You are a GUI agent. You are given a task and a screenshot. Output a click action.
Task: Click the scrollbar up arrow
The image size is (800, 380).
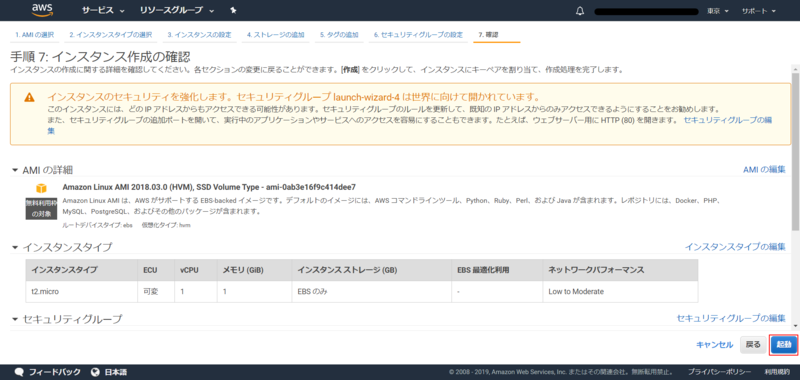pyautogui.click(x=795, y=68)
